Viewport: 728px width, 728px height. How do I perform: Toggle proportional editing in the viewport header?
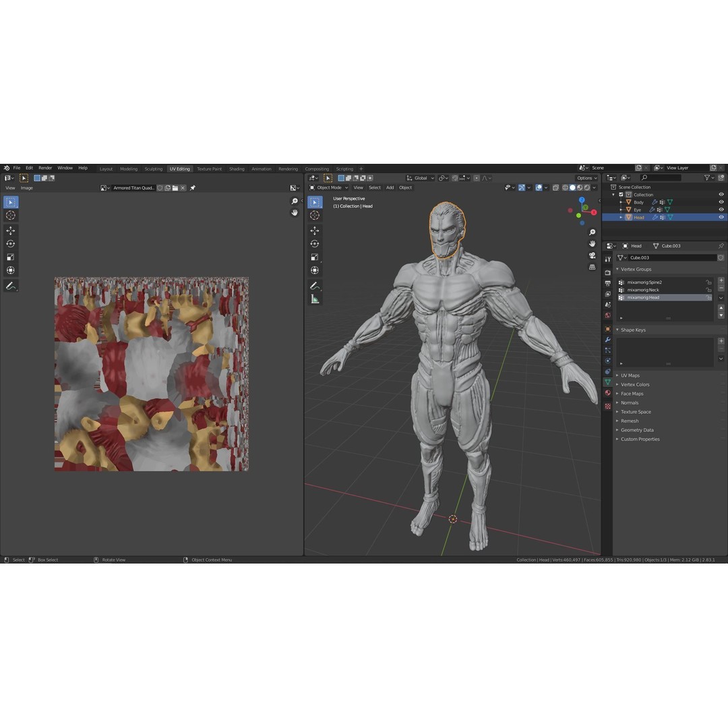pos(477,178)
